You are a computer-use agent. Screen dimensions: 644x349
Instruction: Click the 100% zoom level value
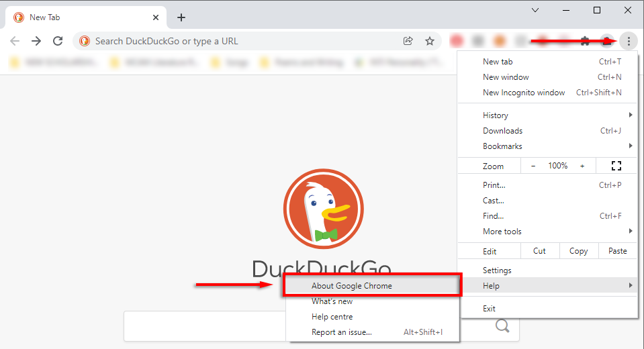558,166
